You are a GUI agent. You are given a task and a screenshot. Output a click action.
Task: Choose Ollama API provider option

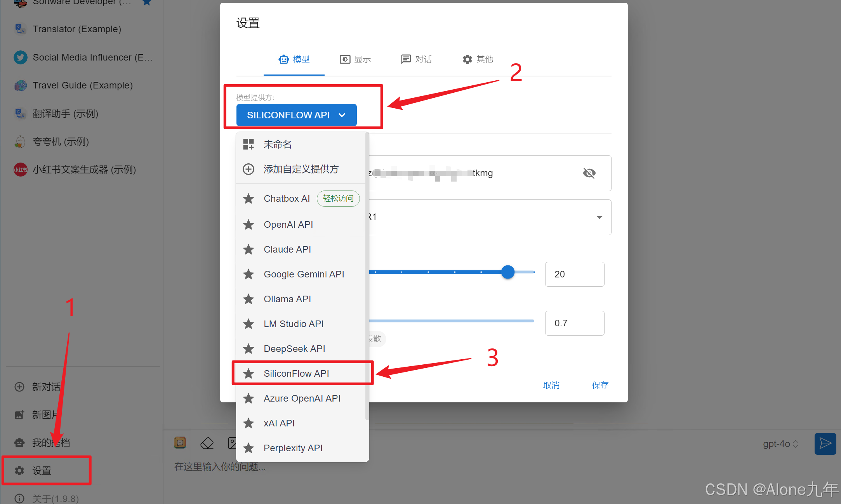(x=287, y=299)
